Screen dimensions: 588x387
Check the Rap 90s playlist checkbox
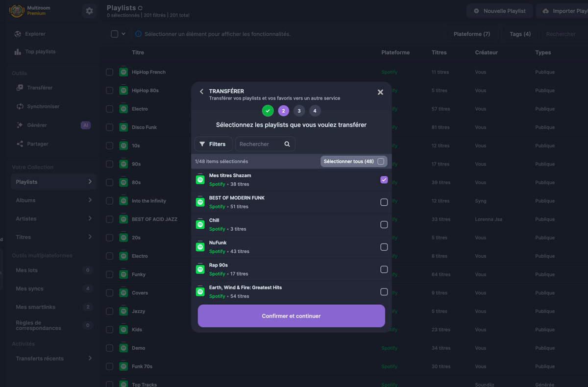(384, 269)
